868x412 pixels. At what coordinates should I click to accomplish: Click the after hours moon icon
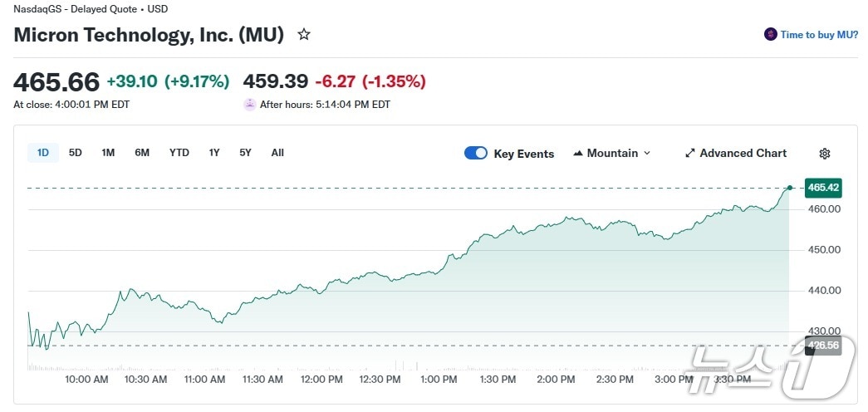249,105
